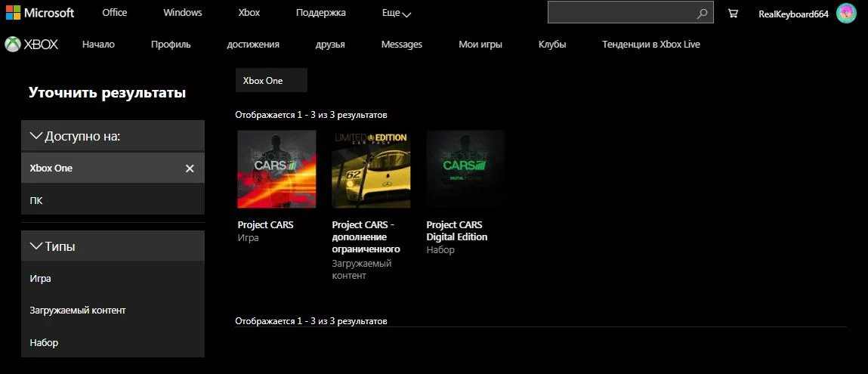The image size is (868, 374).
Task: Open the достижения tab
Action: click(x=253, y=45)
